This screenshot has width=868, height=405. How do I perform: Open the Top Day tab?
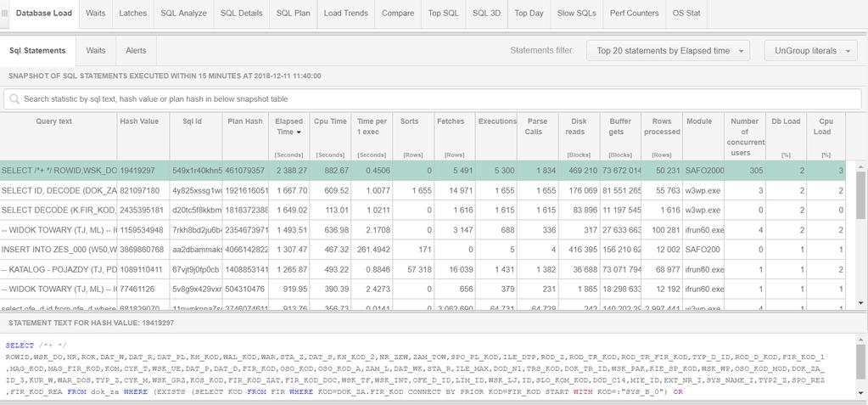[x=529, y=14]
